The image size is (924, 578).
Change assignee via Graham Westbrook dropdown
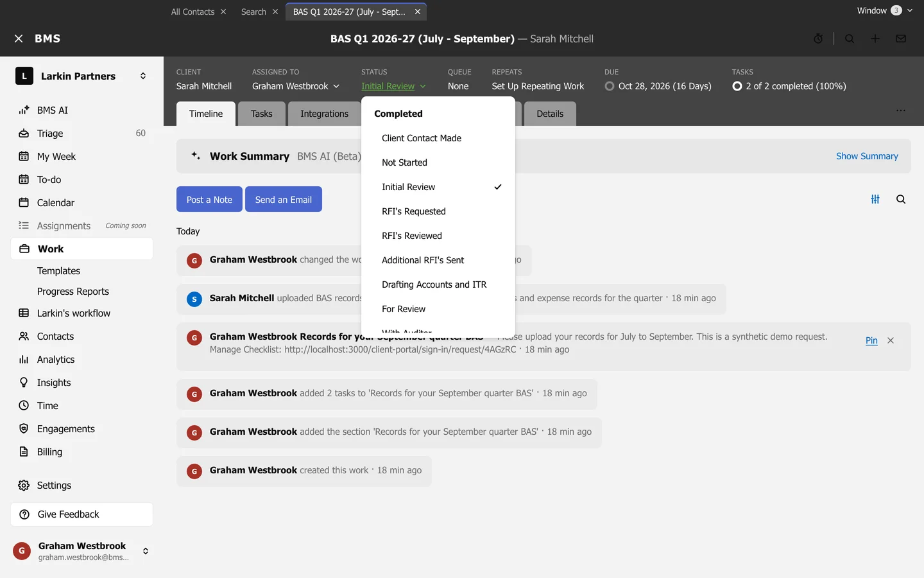[296, 86]
